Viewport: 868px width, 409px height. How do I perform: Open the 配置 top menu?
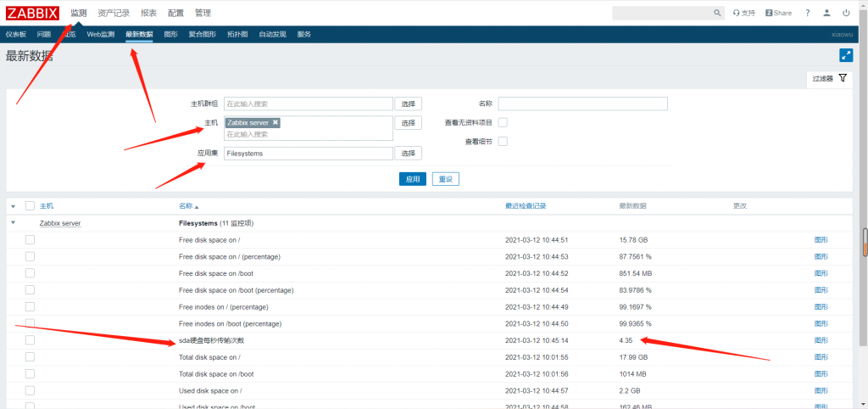click(x=175, y=13)
